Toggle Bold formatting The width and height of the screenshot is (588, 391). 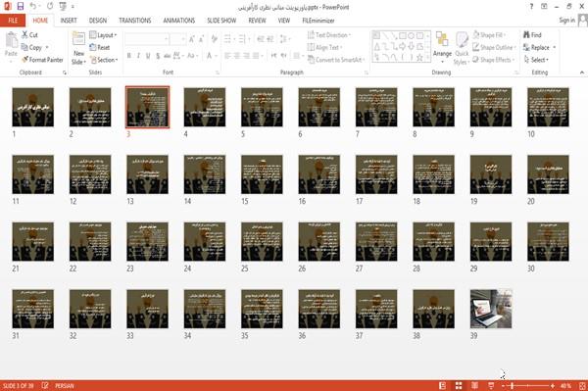coord(129,56)
